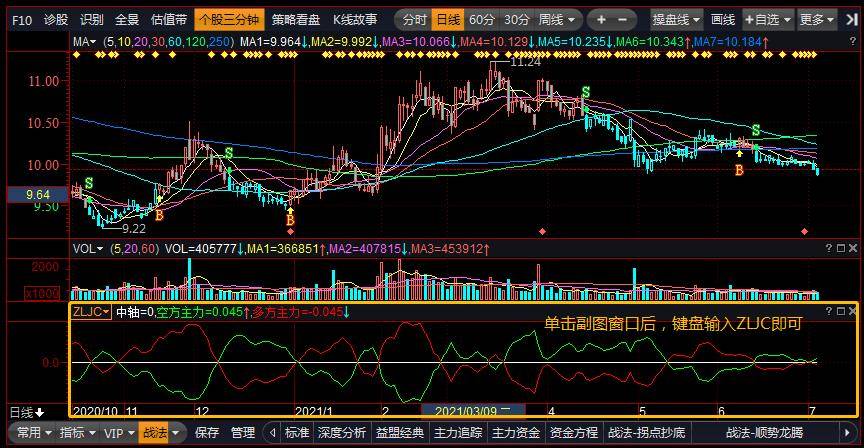Close the ZLJC sub-panel
Screen dimensions: 864x448
853,311
